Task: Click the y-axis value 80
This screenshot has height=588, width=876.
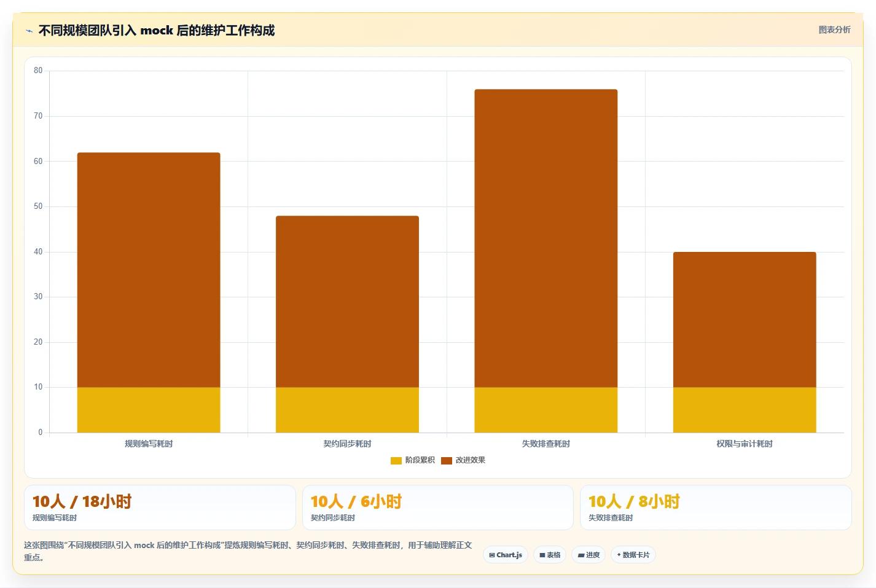Action: pyautogui.click(x=38, y=71)
